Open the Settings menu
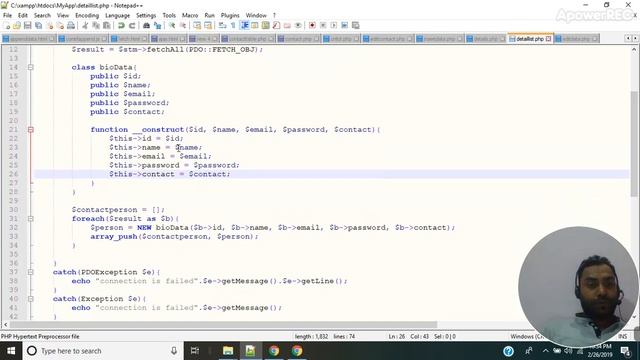Image resolution: width=640 pixels, height=360 pixels. tap(146, 15)
